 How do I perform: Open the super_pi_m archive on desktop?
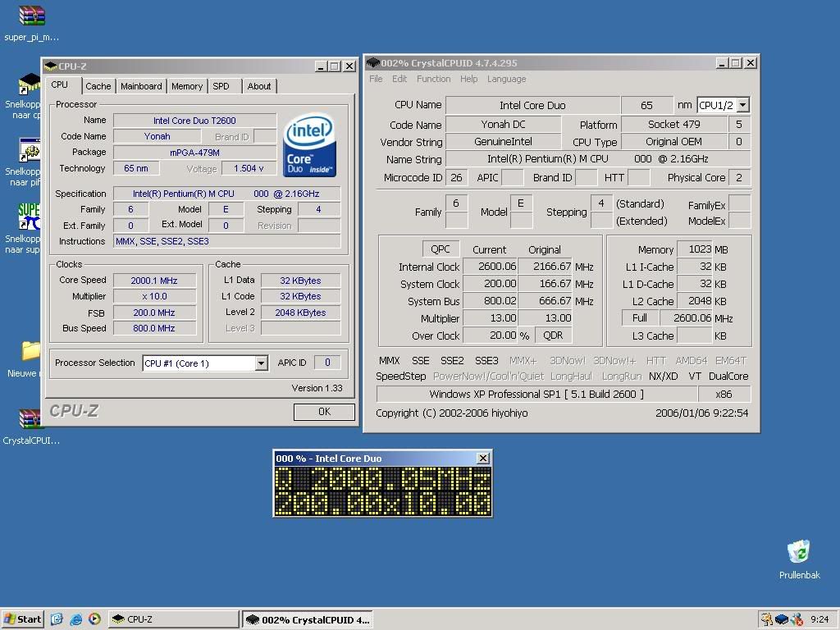point(31,16)
